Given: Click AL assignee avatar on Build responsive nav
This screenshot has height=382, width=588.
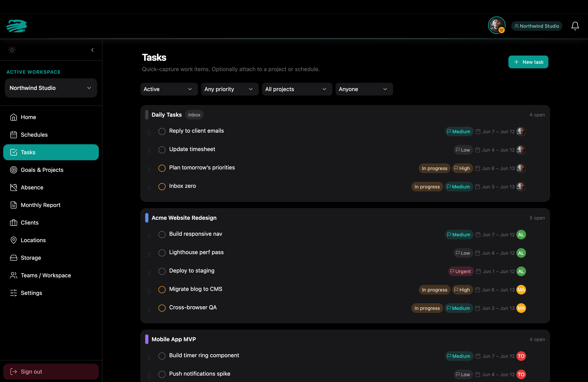Looking at the screenshot, I should (521, 235).
